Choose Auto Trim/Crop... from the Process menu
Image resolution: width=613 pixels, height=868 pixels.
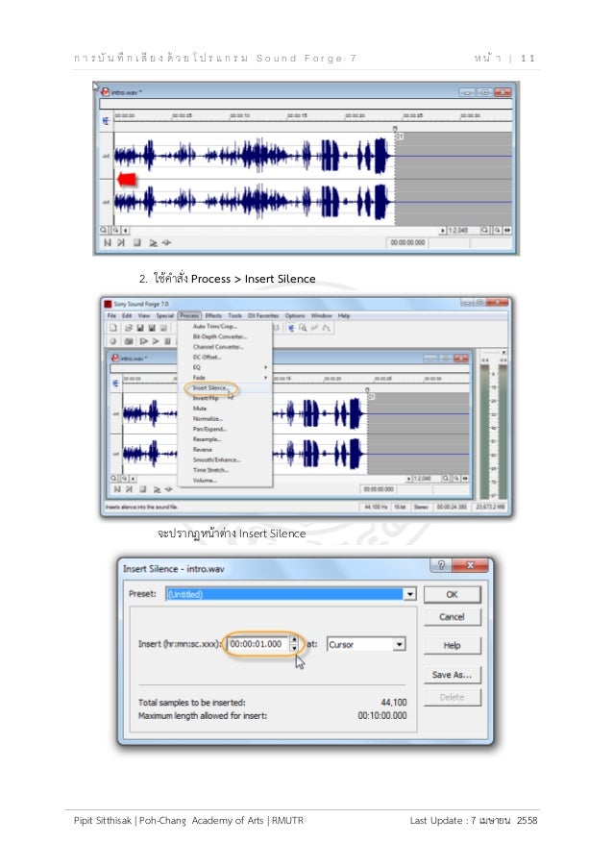[x=214, y=327]
